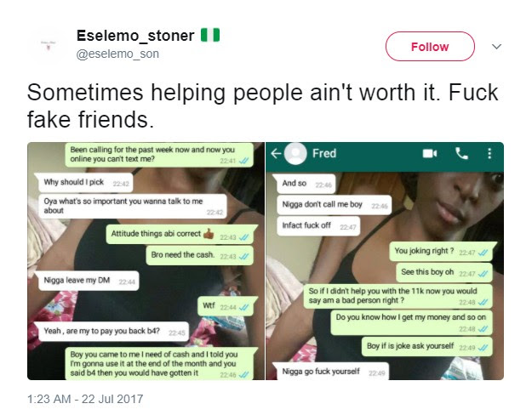Tap the back arrow in Fred chat
Image resolution: width=532 pixels, height=415 pixels.
pos(276,154)
